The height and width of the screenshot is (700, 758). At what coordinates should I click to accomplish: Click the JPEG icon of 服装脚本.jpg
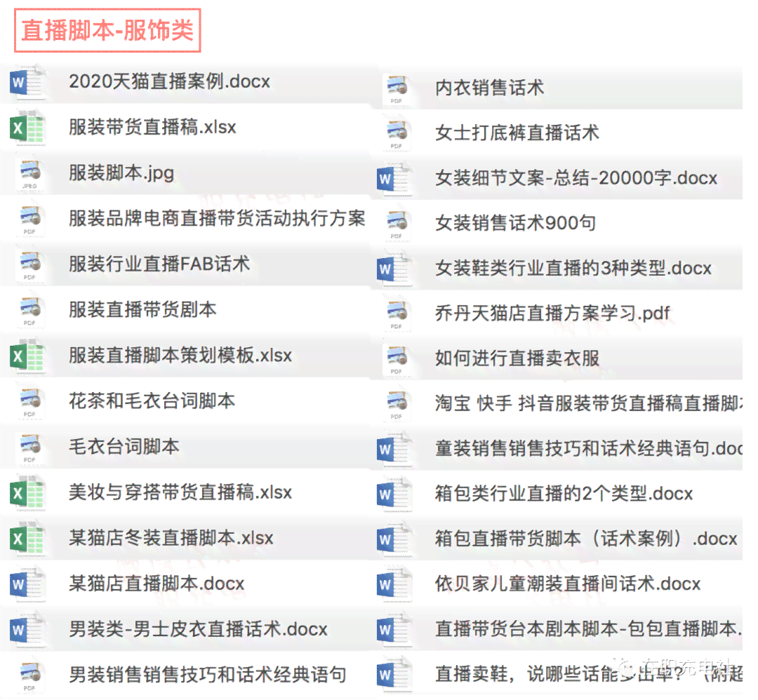click(x=30, y=173)
